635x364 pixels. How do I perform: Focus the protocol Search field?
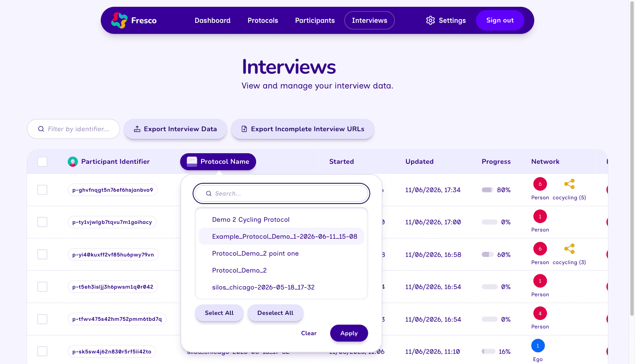(282, 193)
